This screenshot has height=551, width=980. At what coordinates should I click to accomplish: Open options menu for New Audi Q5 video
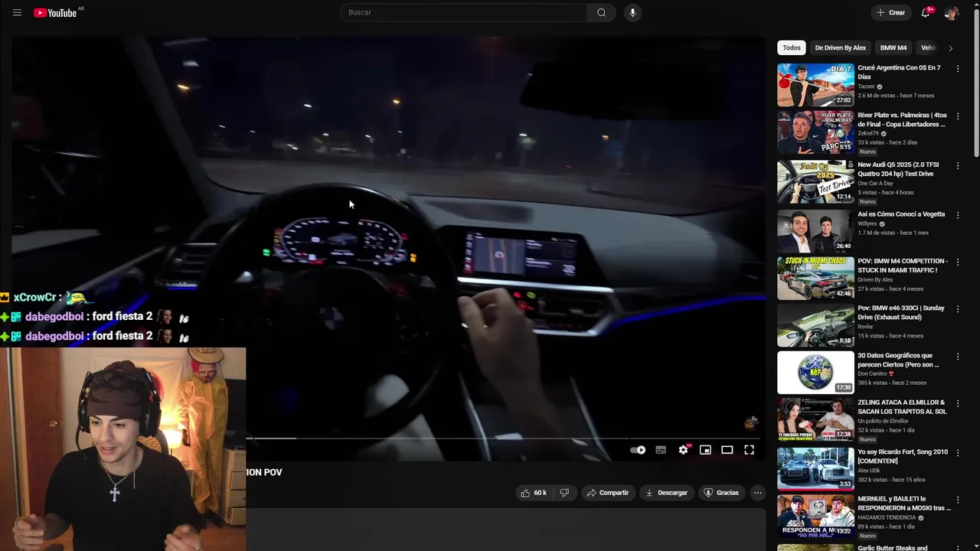click(958, 165)
